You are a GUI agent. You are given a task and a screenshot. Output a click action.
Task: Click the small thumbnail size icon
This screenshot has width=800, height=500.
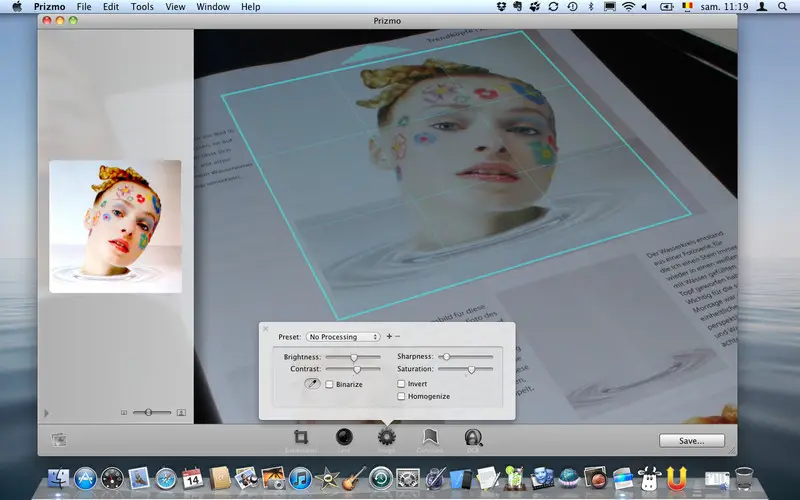(x=124, y=412)
